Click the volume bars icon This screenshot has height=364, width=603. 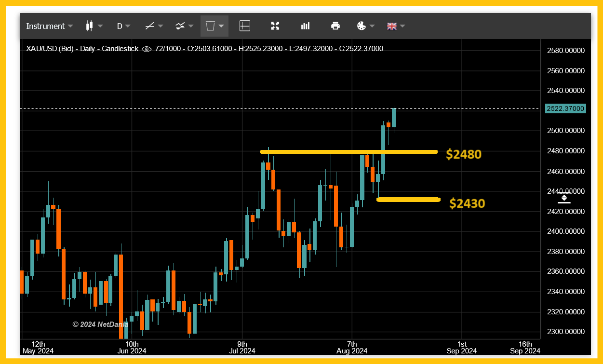[x=305, y=26]
